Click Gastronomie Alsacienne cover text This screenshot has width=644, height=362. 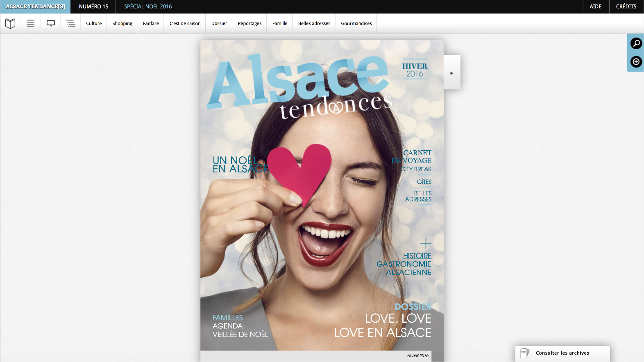(x=404, y=268)
